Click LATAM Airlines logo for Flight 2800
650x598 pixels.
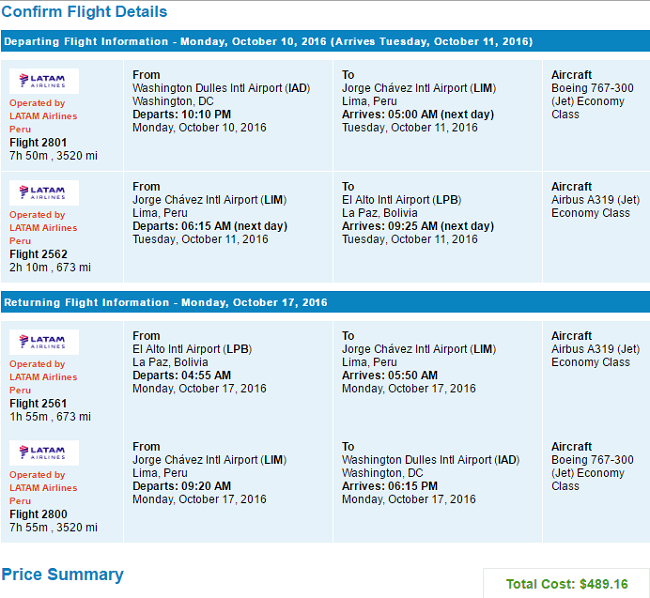pos(44,453)
